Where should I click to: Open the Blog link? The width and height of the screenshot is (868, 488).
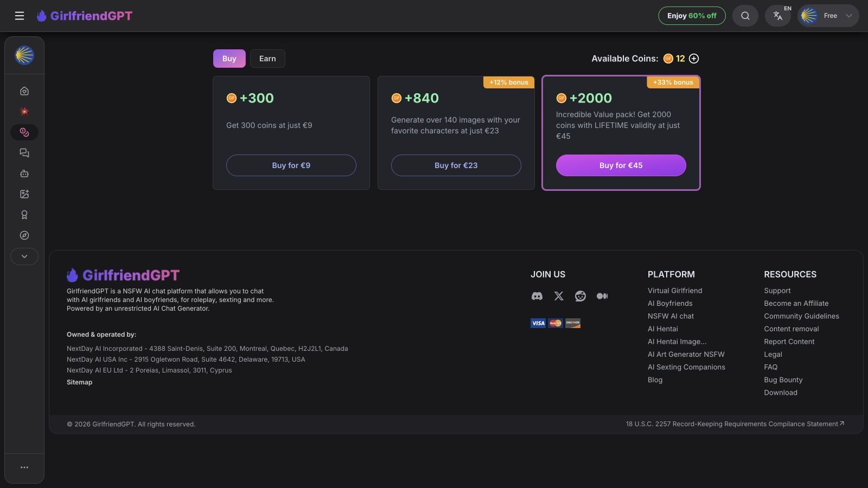(655, 380)
